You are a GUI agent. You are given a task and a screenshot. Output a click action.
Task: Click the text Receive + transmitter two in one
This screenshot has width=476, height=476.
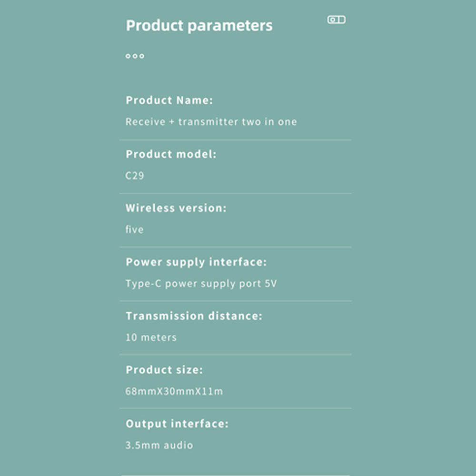pos(211,122)
